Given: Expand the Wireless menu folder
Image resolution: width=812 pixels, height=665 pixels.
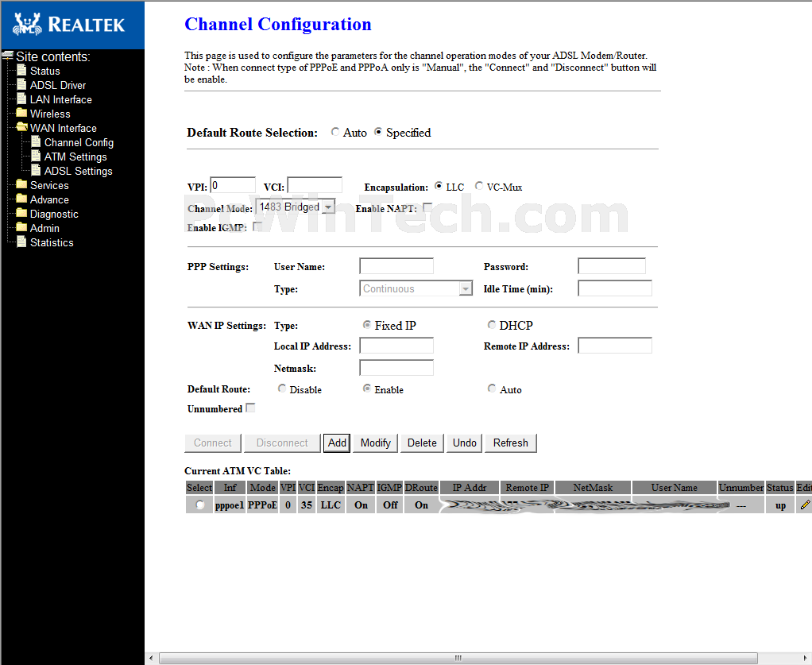Looking at the screenshot, I should click(x=50, y=114).
